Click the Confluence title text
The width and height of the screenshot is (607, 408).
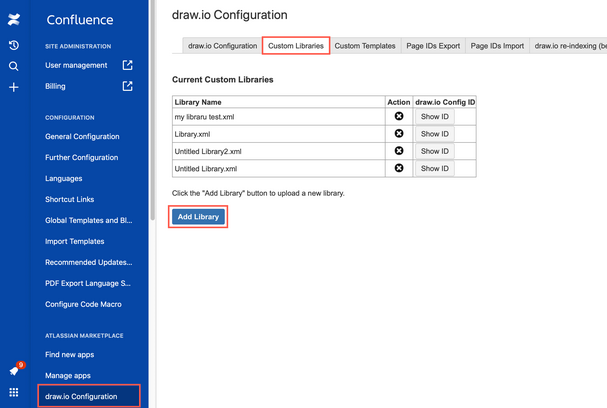[80, 20]
